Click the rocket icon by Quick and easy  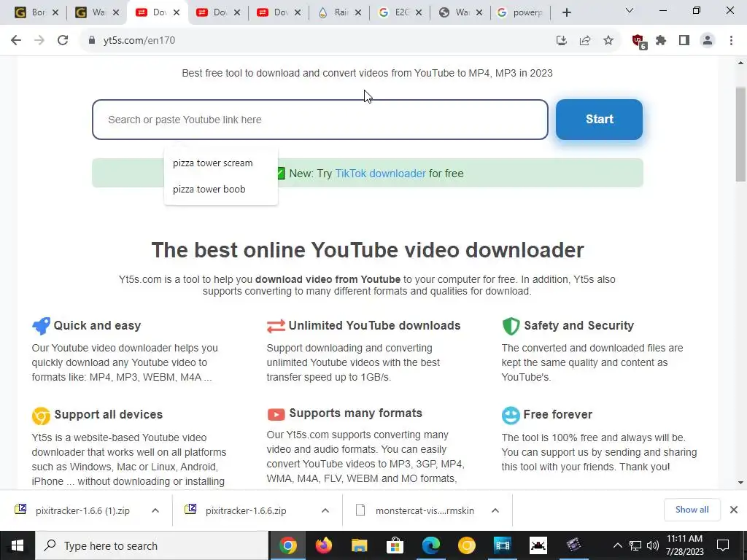point(41,326)
